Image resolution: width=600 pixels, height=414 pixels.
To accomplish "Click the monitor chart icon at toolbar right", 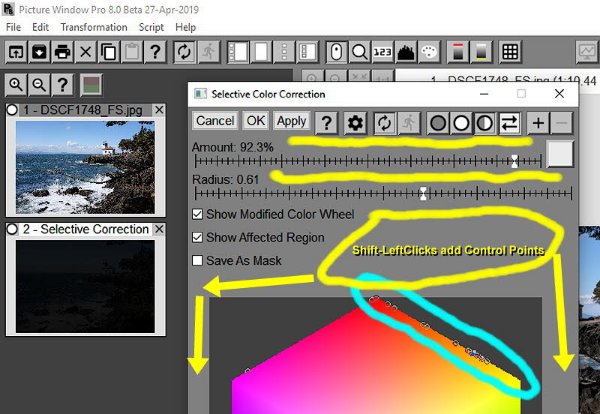I will 587,52.
